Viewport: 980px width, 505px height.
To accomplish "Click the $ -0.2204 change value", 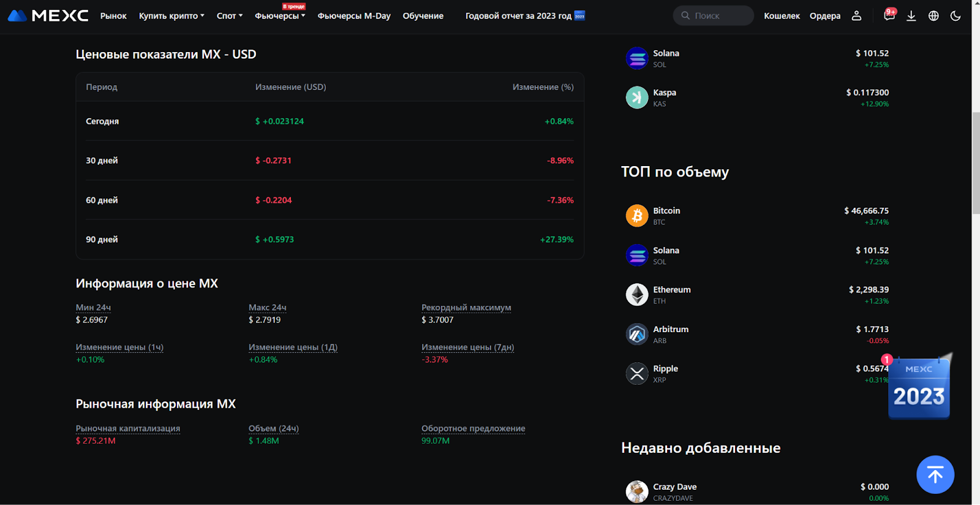I will click(273, 200).
